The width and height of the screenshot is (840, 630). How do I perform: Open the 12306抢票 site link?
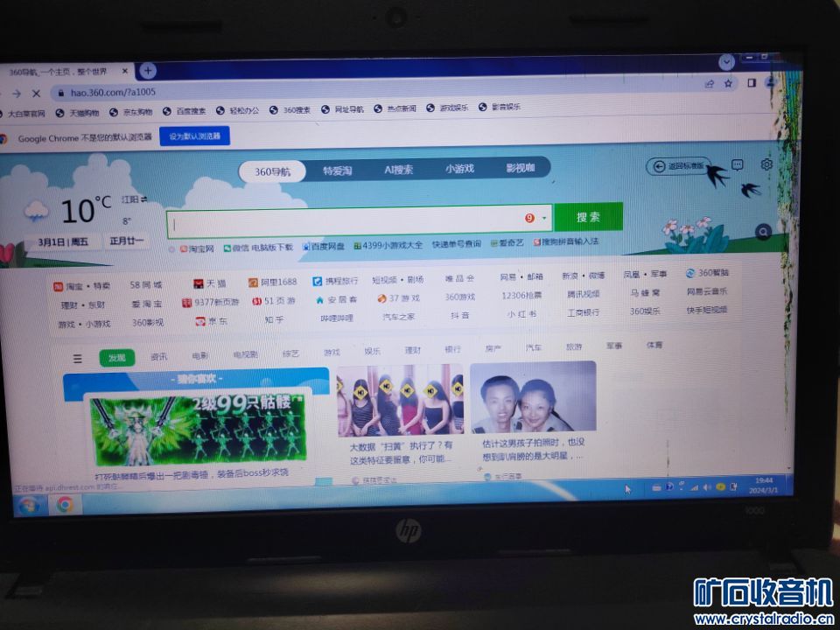pyautogui.click(x=521, y=295)
